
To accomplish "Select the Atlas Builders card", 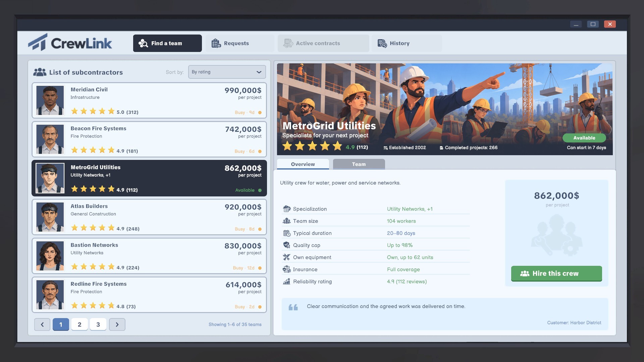I will 149,217.
